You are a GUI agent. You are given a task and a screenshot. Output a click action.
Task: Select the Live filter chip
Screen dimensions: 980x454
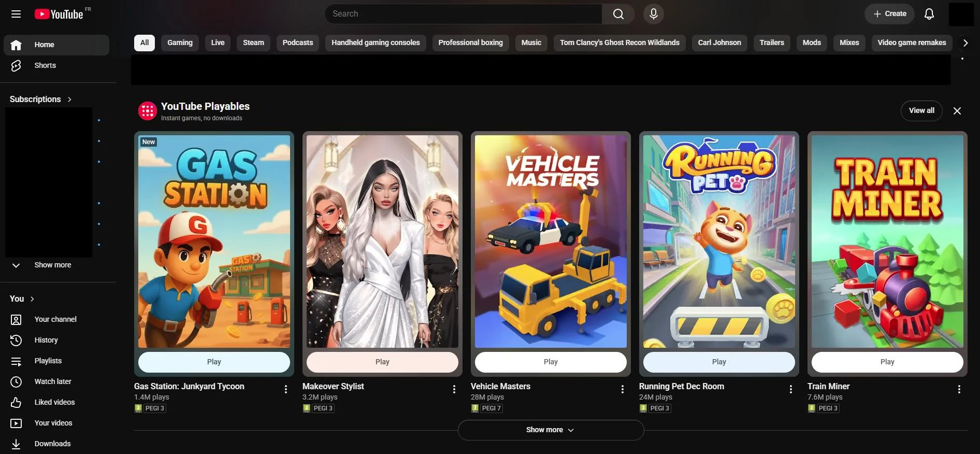[218, 43]
